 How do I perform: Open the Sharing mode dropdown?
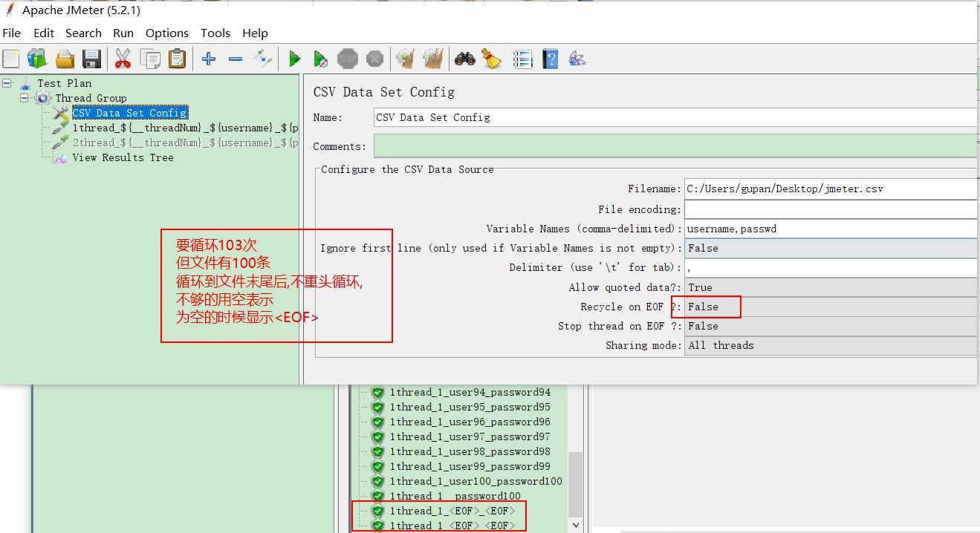(830, 345)
